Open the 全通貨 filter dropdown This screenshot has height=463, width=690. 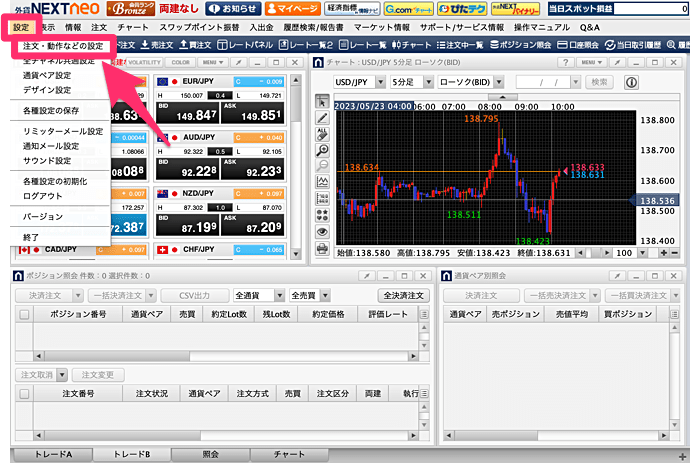point(279,295)
